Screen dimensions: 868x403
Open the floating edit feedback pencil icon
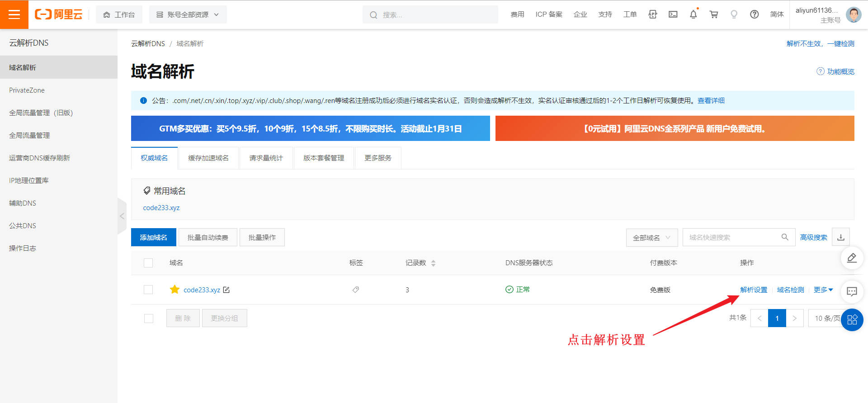click(852, 258)
